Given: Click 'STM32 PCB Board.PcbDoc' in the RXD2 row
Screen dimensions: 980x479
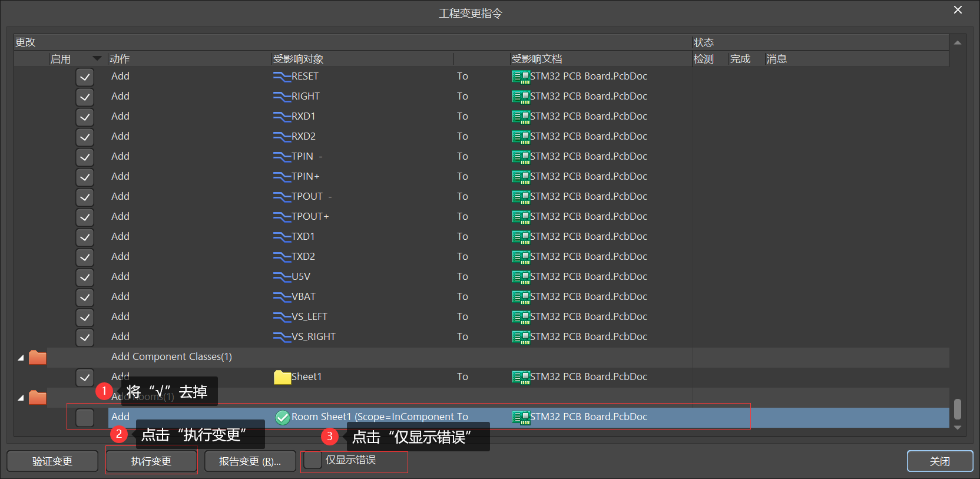Looking at the screenshot, I should (588, 136).
